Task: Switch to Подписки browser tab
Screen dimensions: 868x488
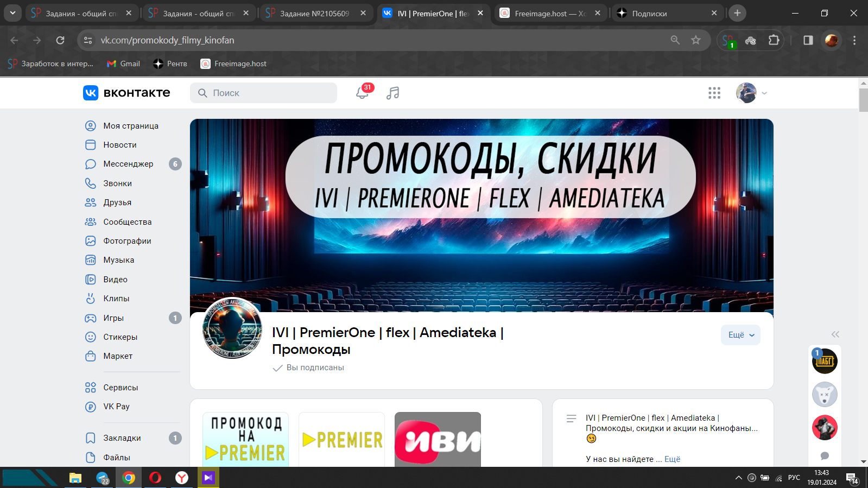Action: pyautogui.click(x=668, y=13)
